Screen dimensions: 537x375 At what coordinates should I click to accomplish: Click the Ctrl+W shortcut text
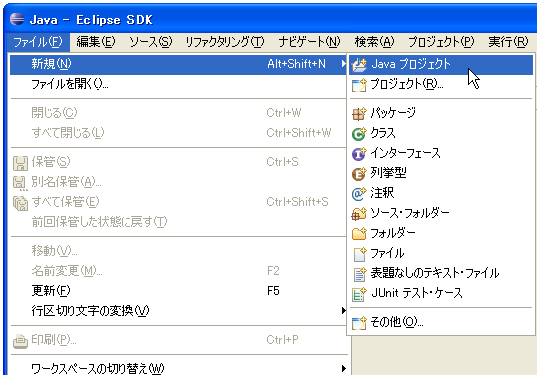coord(284,113)
